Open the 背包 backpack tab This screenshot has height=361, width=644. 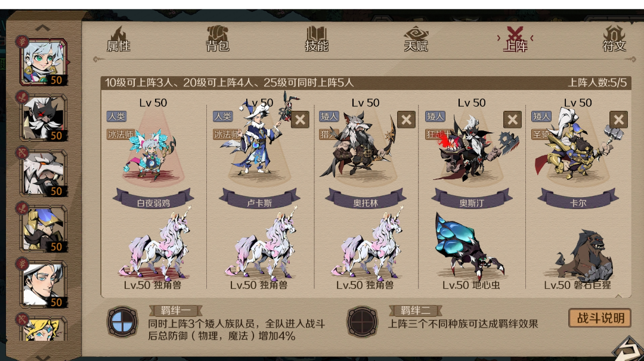click(217, 39)
